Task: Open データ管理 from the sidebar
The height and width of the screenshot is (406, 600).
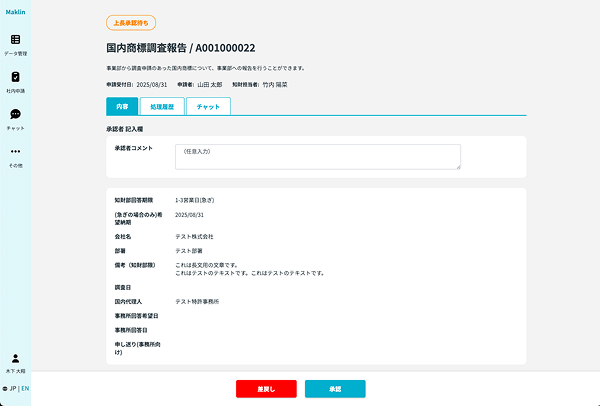Action: pos(15,43)
